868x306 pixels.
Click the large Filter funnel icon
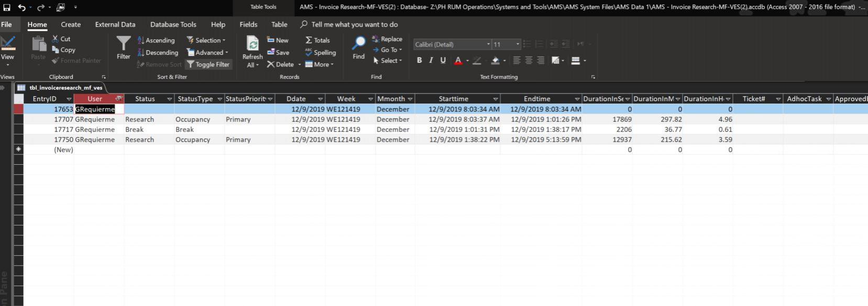click(124, 48)
